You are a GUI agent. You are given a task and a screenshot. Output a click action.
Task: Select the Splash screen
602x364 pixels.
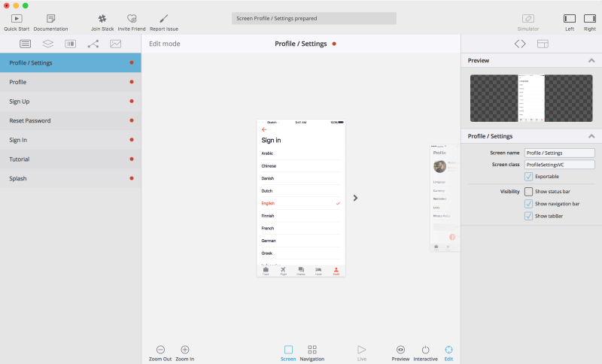point(71,178)
